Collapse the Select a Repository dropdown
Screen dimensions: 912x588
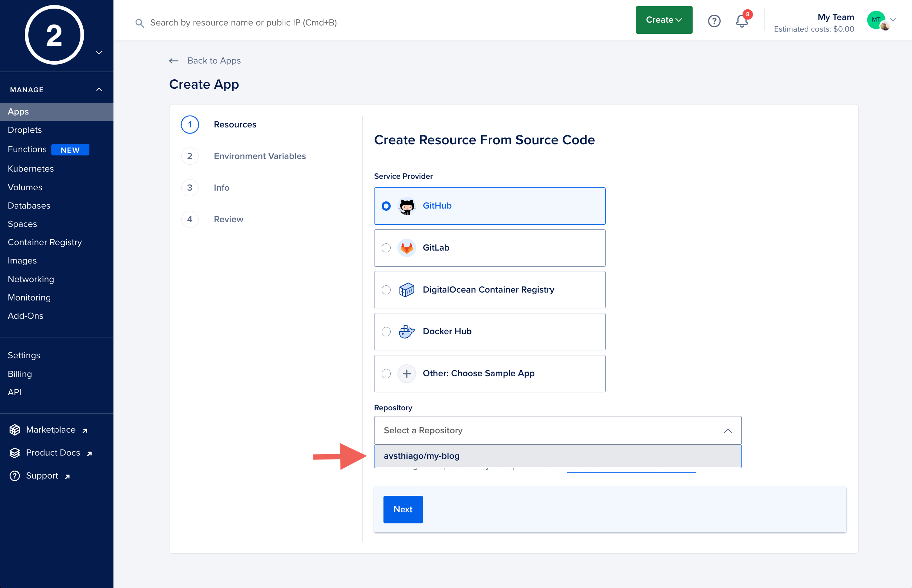pyautogui.click(x=727, y=431)
